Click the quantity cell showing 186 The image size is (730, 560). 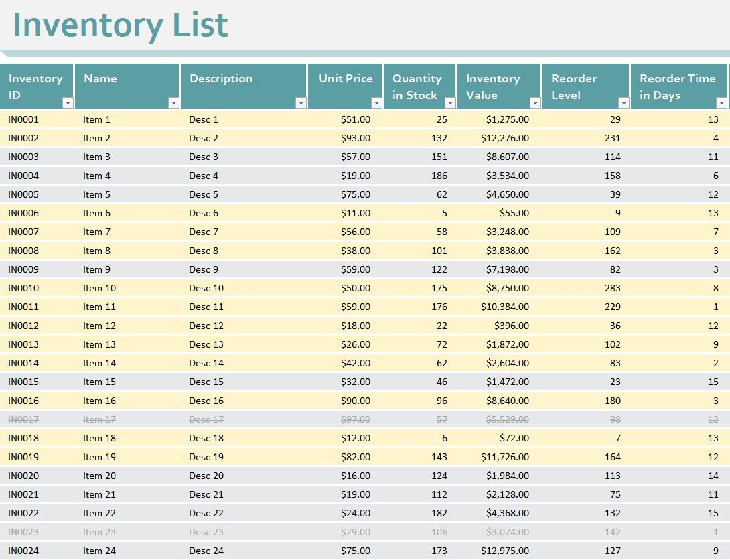point(437,176)
